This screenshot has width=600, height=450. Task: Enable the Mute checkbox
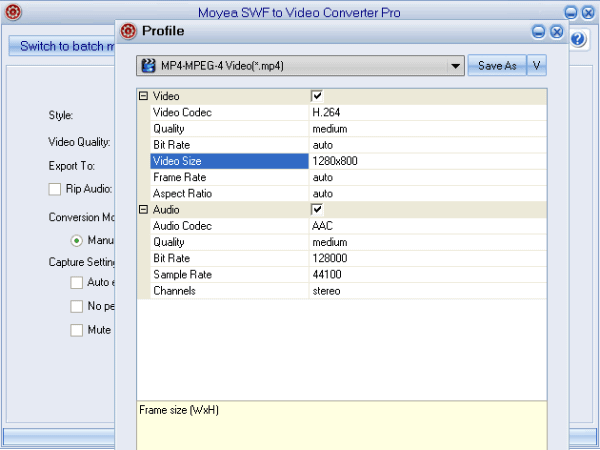[x=77, y=330]
